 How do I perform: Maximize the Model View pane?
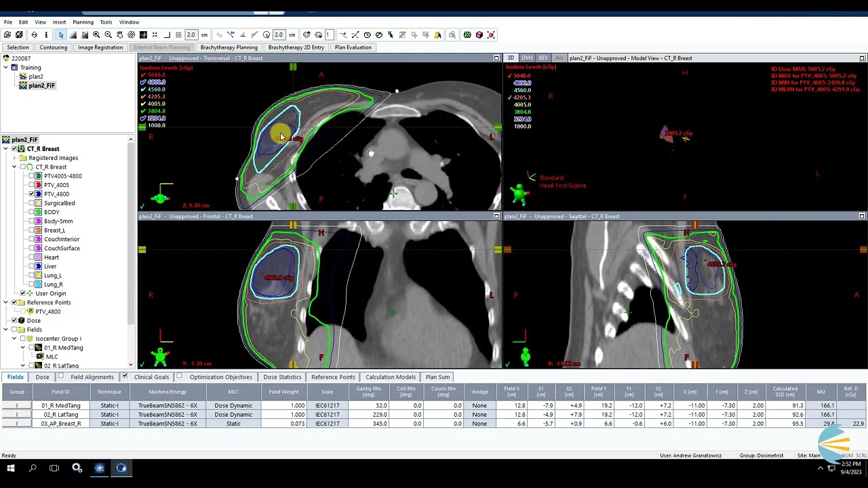862,58
